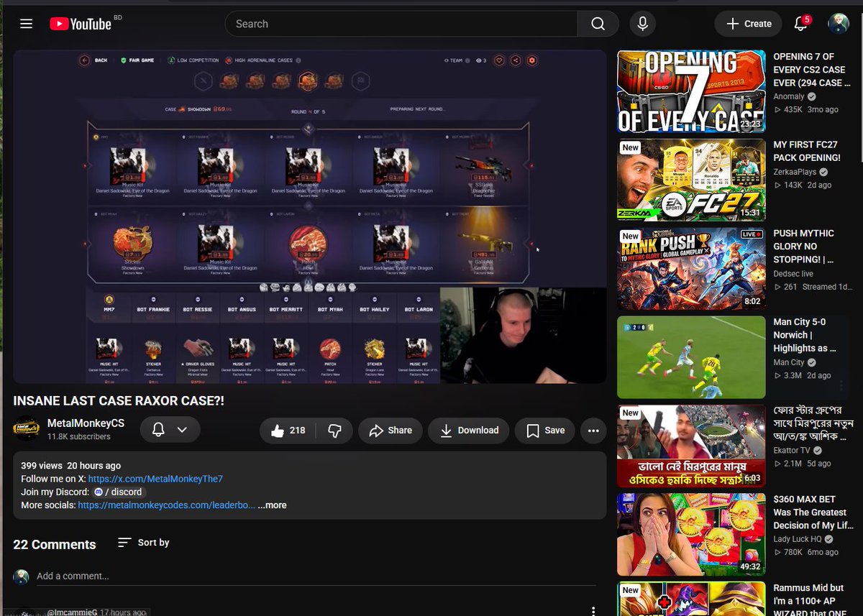Focus the Search input field
The width and height of the screenshot is (863, 616).
[401, 24]
